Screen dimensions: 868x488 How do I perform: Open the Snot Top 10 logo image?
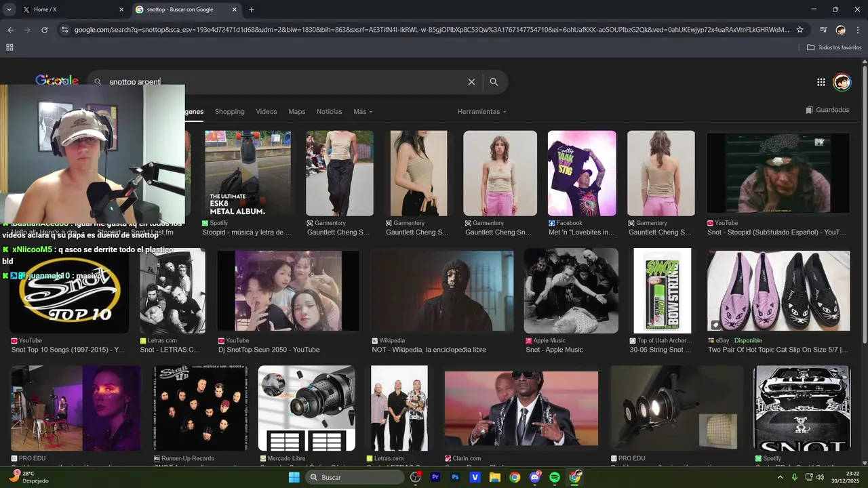point(69,291)
